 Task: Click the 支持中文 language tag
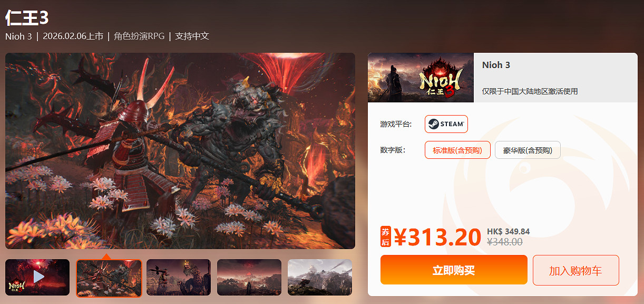(x=192, y=36)
